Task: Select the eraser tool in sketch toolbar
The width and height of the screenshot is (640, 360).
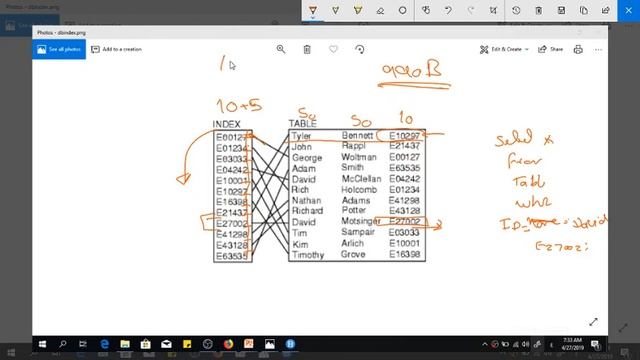Action: pos(380,10)
